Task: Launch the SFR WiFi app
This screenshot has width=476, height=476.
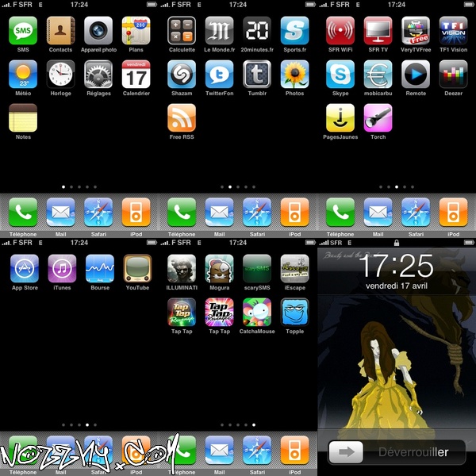Action: click(340, 31)
